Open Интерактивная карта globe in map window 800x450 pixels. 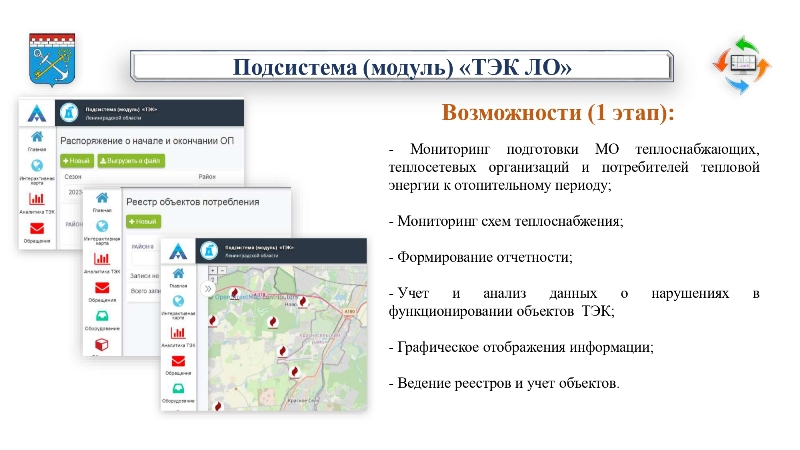(x=178, y=302)
